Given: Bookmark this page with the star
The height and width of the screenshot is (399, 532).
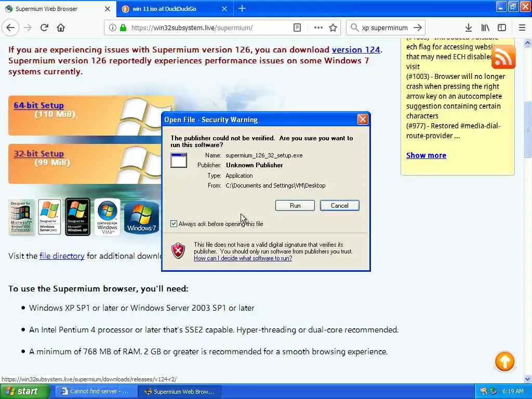Looking at the screenshot, I should (x=333, y=28).
